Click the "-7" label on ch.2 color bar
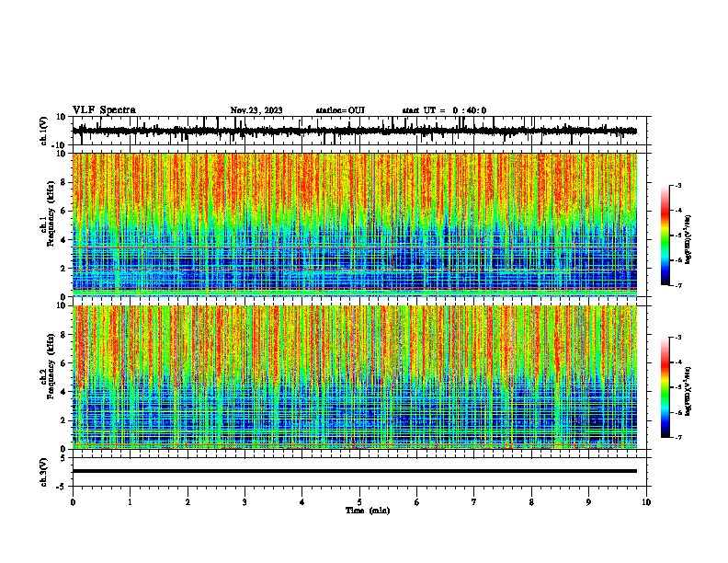This screenshot has height=563, width=728. pyautogui.click(x=678, y=437)
